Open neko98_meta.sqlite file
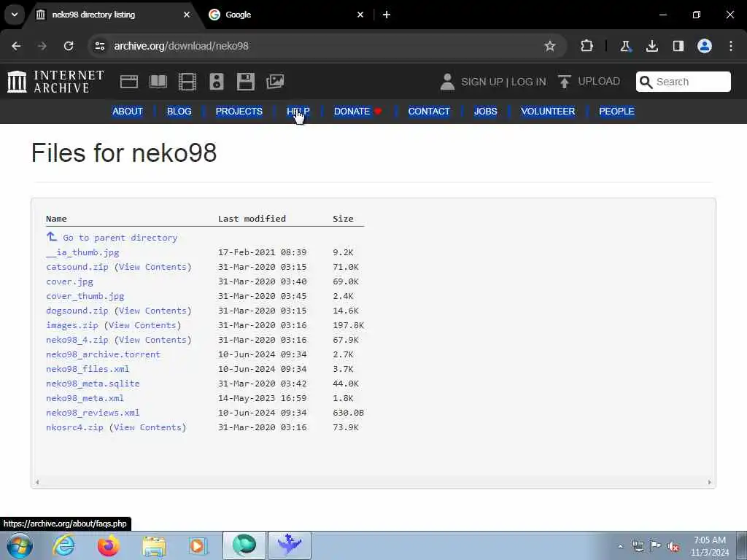The height and width of the screenshot is (560, 747). pyautogui.click(x=93, y=384)
